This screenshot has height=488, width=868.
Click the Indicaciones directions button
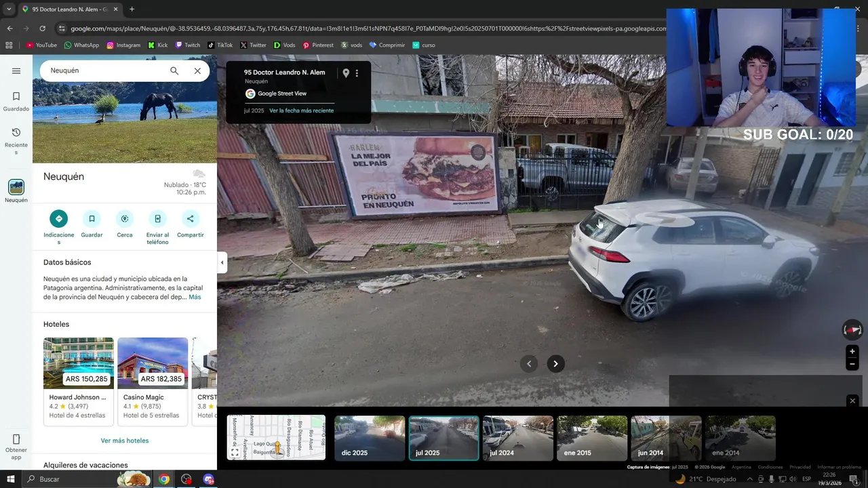click(59, 219)
